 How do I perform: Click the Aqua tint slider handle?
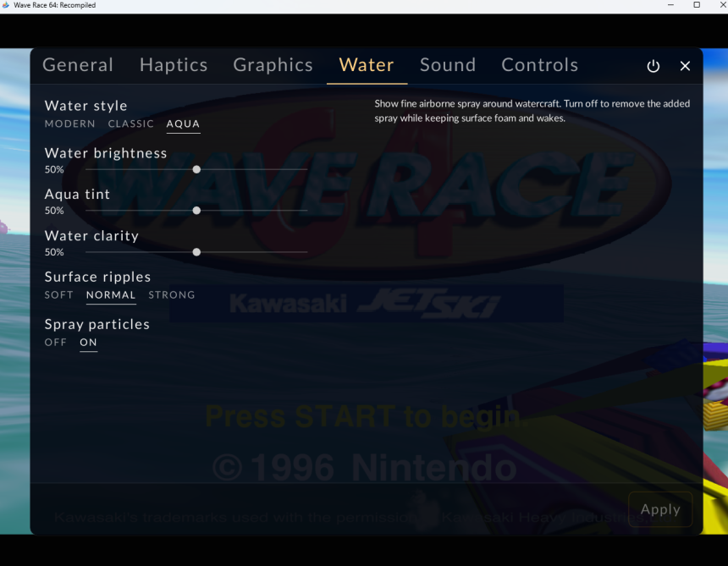(197, 211)
